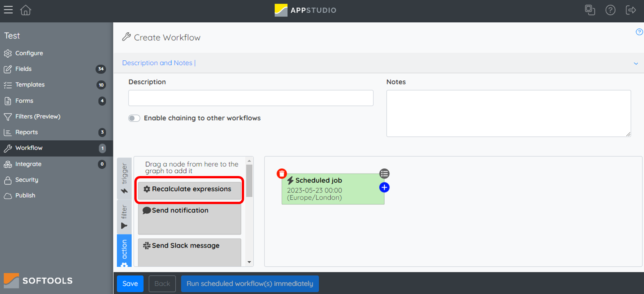Go to home via house icon
Viewport: 644px width, 294px height.
click(26, 10)
